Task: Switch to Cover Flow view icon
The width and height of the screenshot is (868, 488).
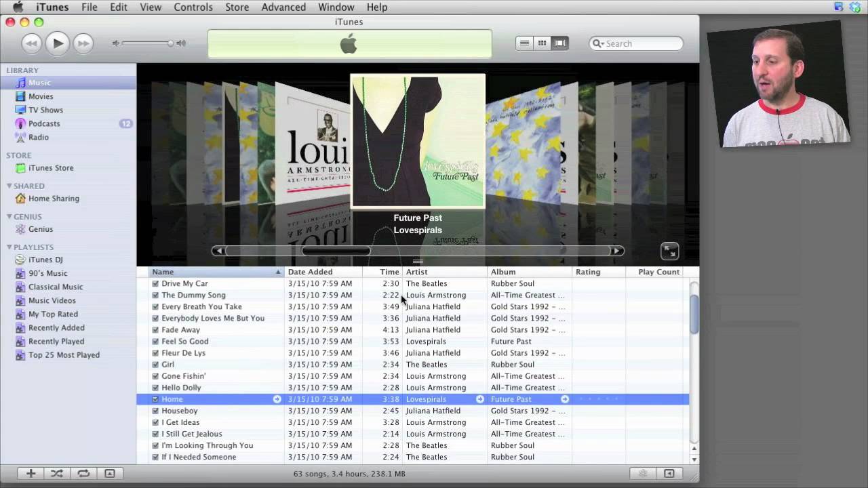Action: (x=559, y=43)
